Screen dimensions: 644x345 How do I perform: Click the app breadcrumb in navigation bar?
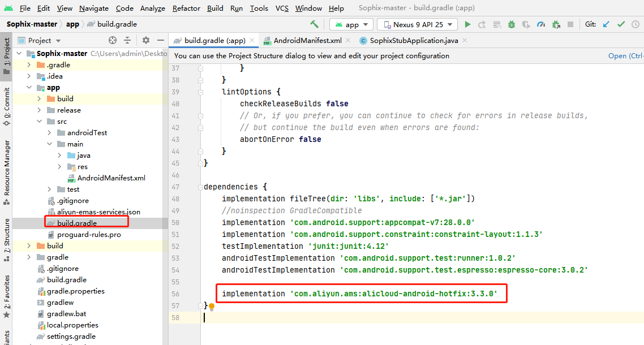point(72,24)
